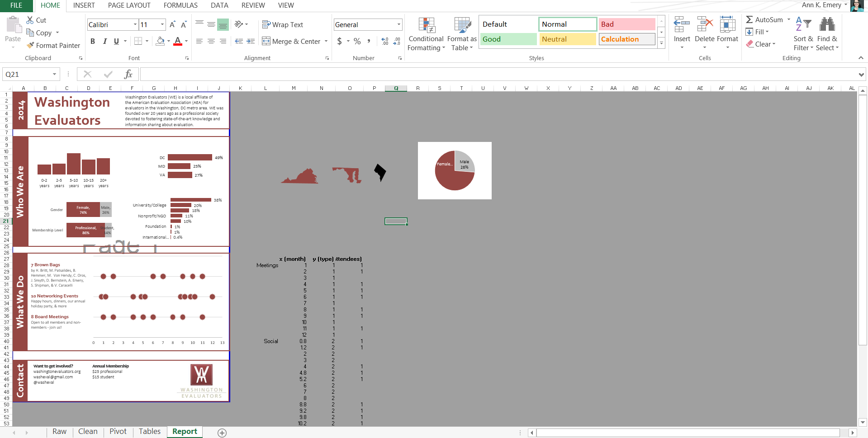
Task: Expand the Name Box dropdown arrow
Action: click(x=54, y=74)
